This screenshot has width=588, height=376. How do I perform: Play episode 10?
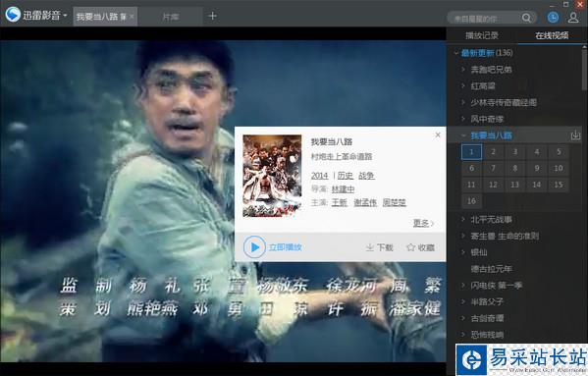point(559,168)
